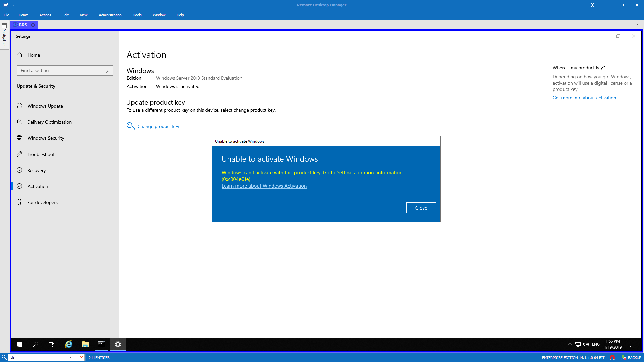Open File Explorer from the taskbar
Screen dimensions: 644x362
pos(85,344)
